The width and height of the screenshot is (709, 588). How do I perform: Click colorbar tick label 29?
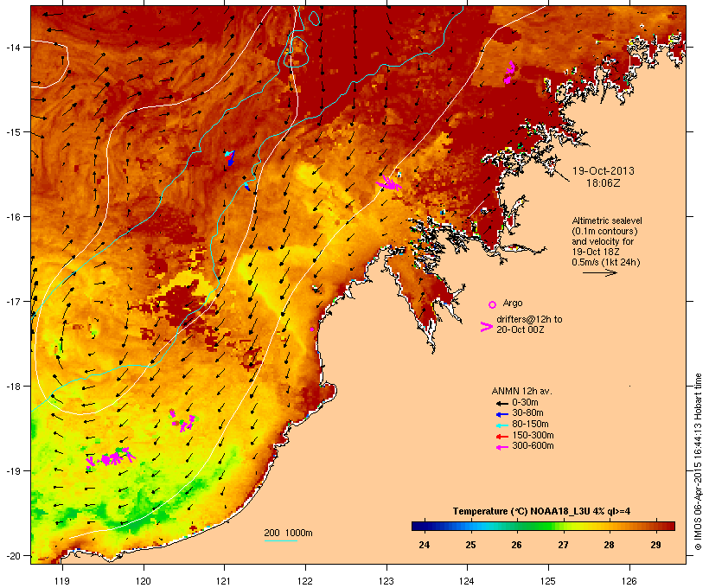click(x=655, y=545)
